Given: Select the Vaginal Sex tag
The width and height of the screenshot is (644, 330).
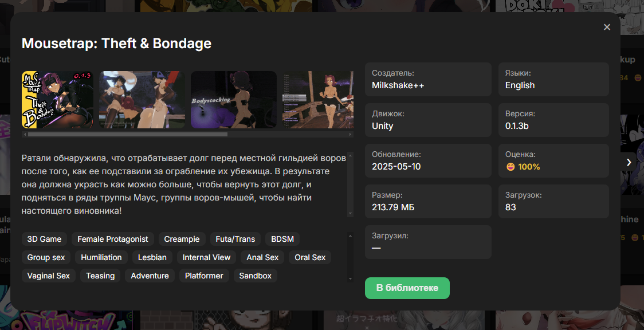Looking at the screenshot, I should pos(49,276).
